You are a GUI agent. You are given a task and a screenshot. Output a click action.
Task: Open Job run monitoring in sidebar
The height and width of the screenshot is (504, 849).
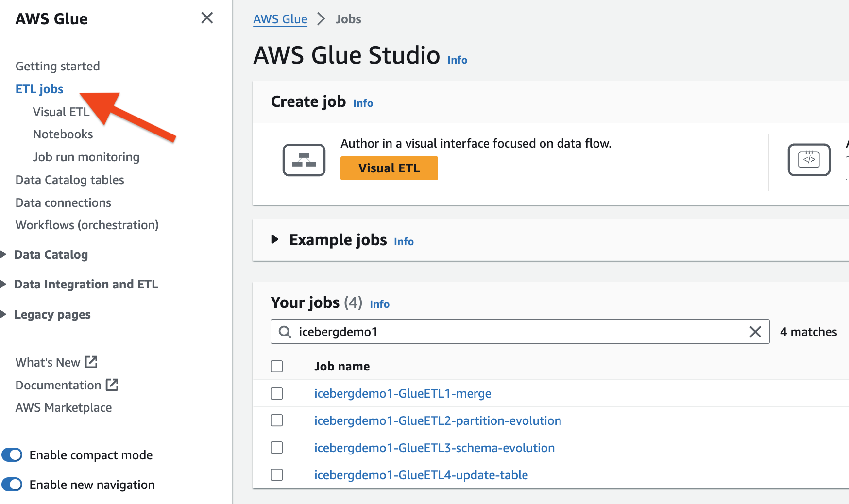coord(86,157)
